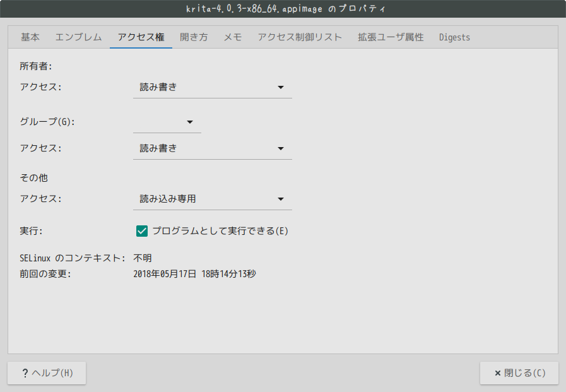Switch to the 基本 tab
The image size is (566, 392).
click(30, 37)
